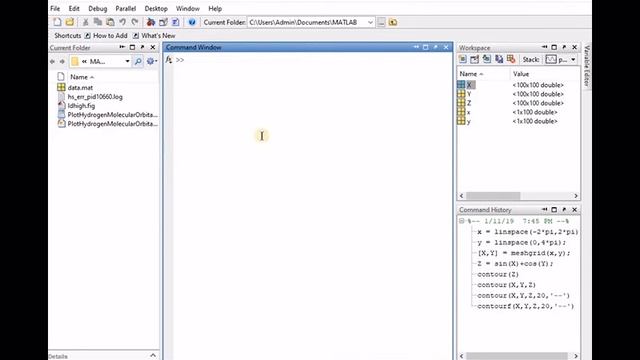
Task: Select contourf(X,Y,Z,20,'--') in Command History
Action: 525,306
